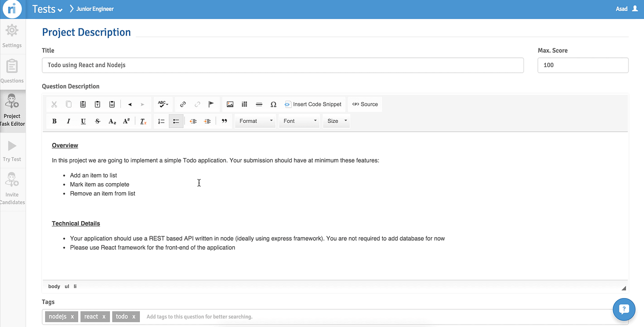Viewport: 644px width, 327px height.
Task: Insert a horizontal line
Action: click(x=259, y=104)
